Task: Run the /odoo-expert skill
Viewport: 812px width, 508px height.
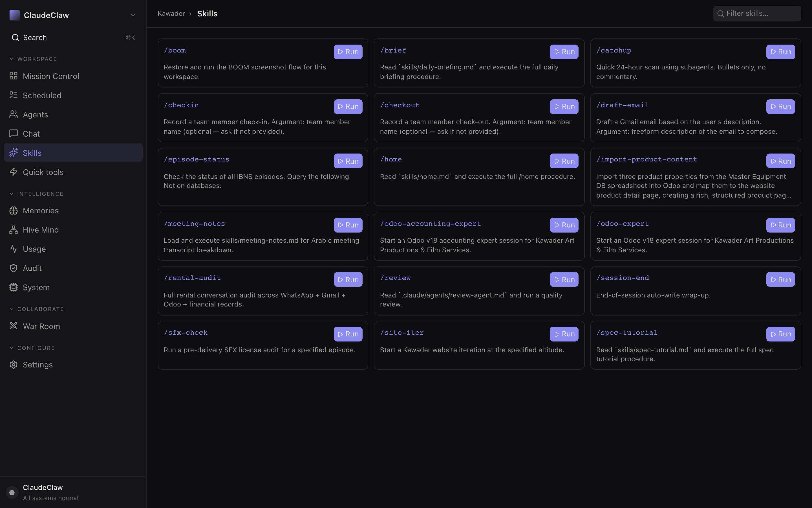Action: (780, 225)
